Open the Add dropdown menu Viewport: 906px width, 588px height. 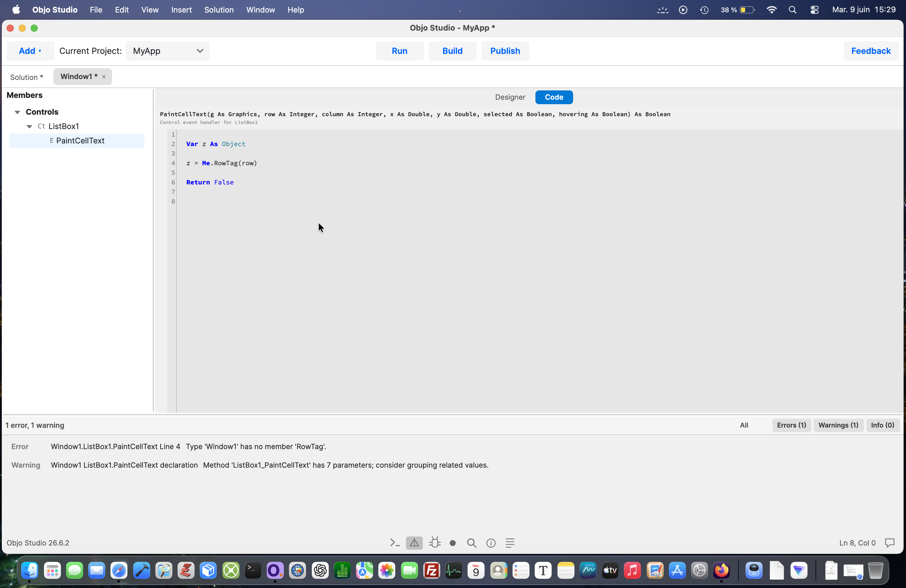(30, 51)
